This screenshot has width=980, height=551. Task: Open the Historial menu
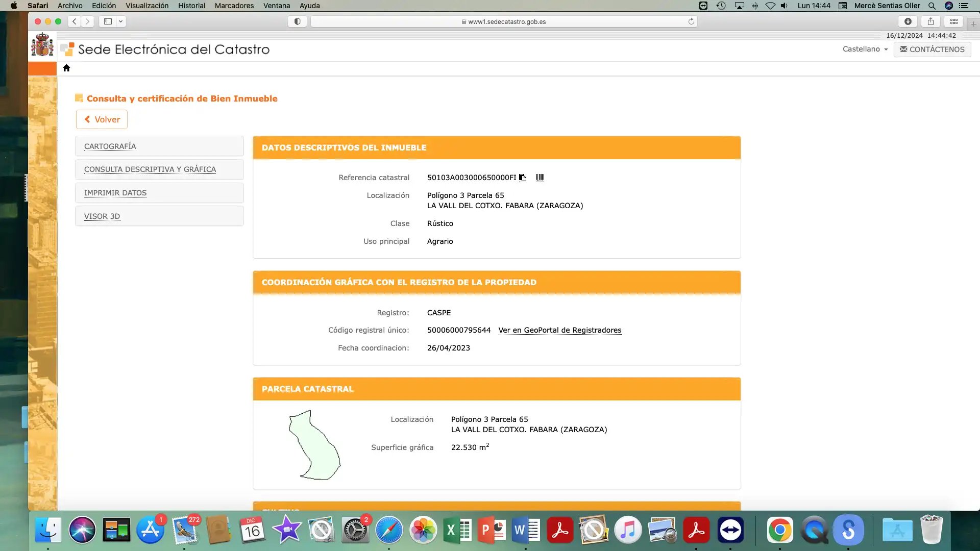(x=191, y=6)
